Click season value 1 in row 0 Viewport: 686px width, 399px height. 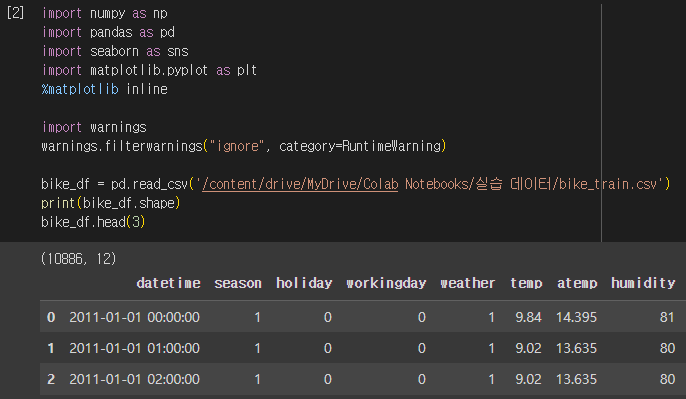tap(257, 317)
